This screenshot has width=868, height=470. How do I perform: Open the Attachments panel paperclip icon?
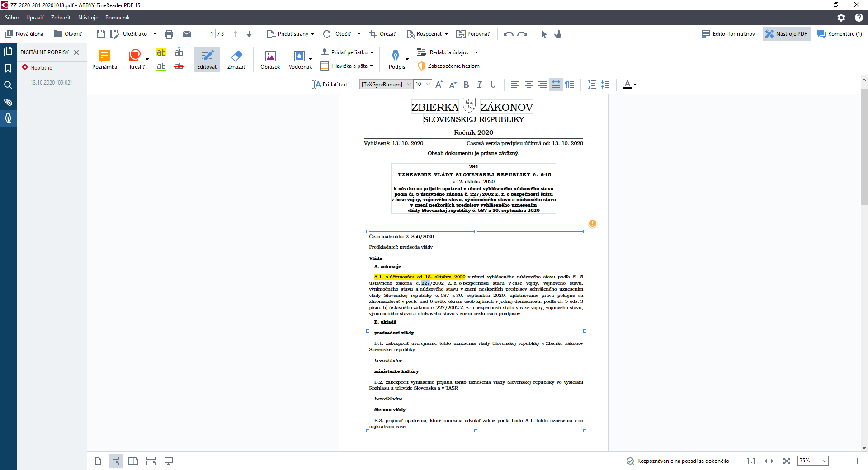[8, 102]
